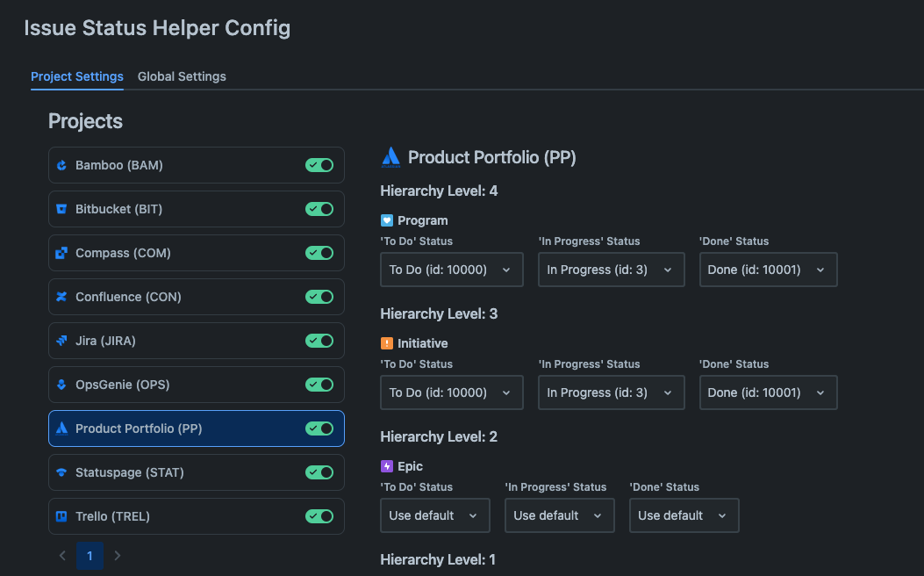Click the Jira project icon
This screenshot has width=924, height=576.
pos(61,341)
